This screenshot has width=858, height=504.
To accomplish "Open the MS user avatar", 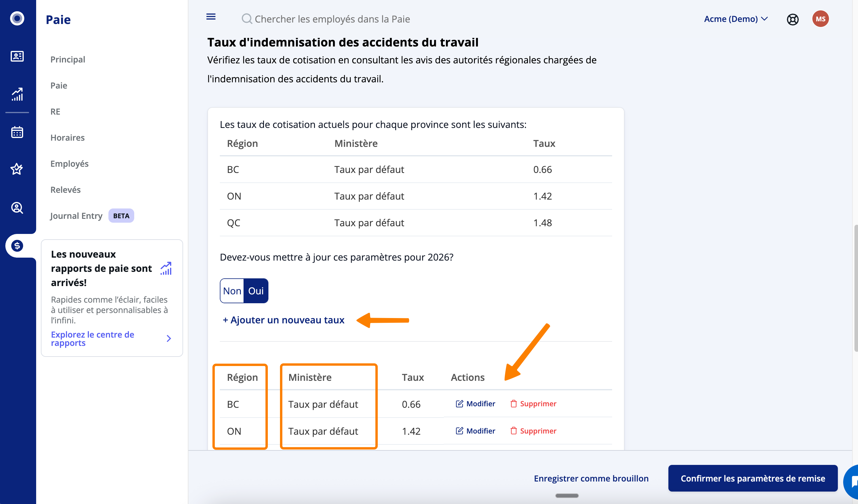I will click(820, 19).
